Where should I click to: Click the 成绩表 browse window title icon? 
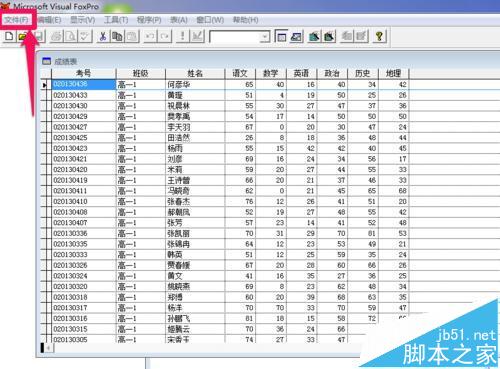tap(47, 61)
